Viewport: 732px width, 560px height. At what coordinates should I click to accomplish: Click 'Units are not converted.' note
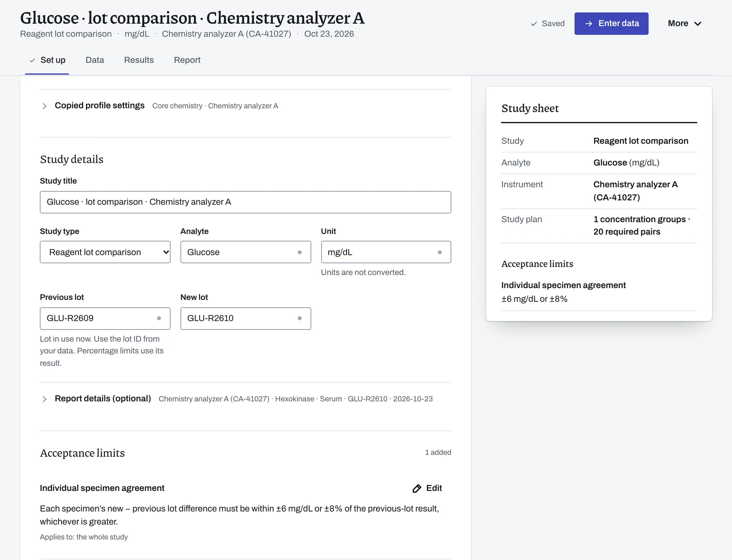(x=363, y=272)
